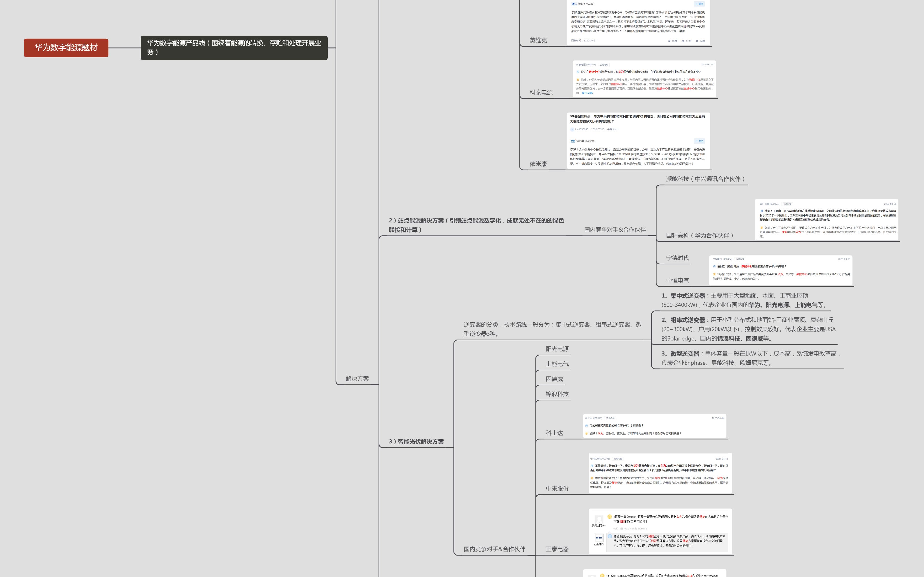This screenshot has width=924, height=577.
Task: Select 国内竞争对手&合作伙伴 under 智能光伏
Action: (494, 549)
